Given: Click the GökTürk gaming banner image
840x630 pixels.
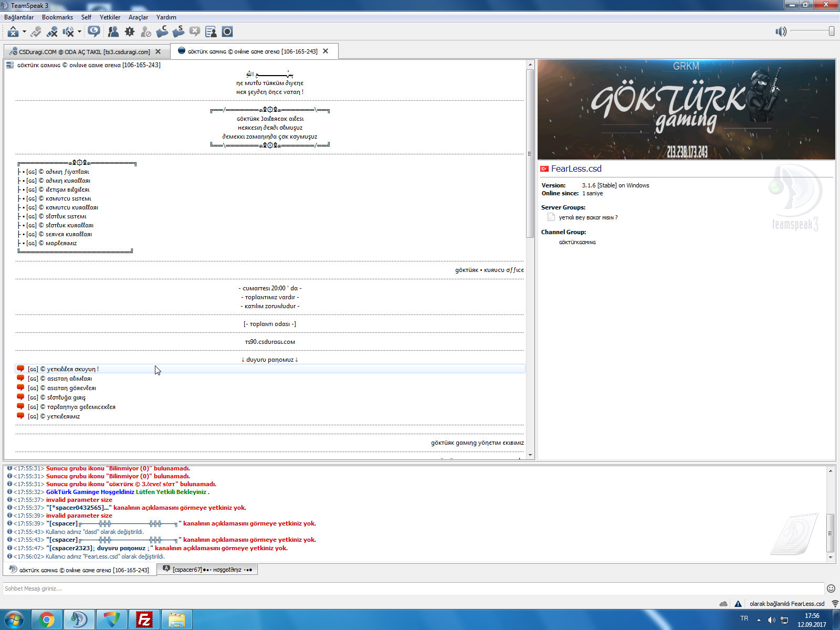Looking at the screenshot, I should point(686,109).
